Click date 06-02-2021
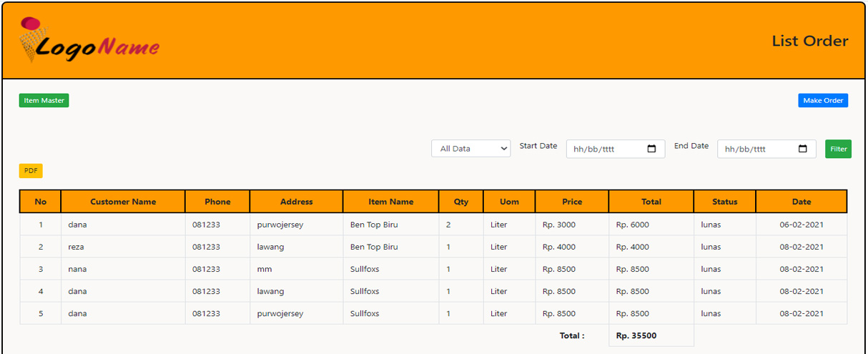 click(802, 225)
